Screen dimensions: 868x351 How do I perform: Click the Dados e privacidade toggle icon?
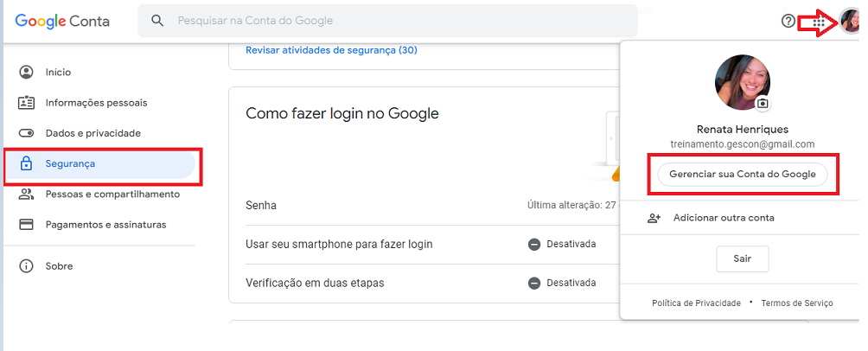26,133
